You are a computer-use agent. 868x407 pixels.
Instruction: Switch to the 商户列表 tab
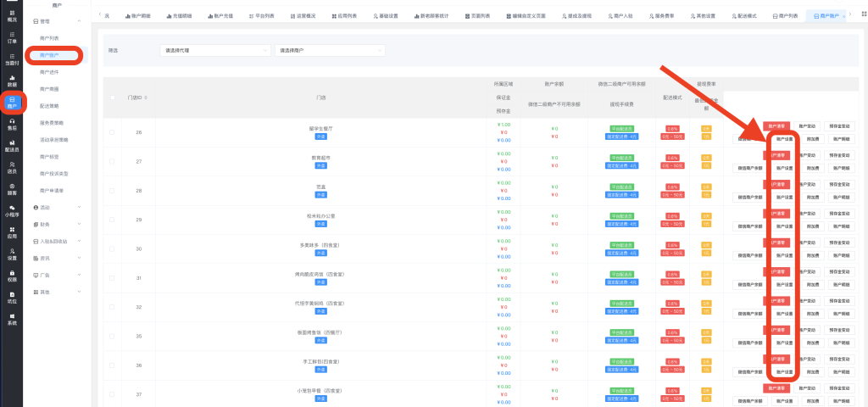pyautogui.click(x=782, y=16)
